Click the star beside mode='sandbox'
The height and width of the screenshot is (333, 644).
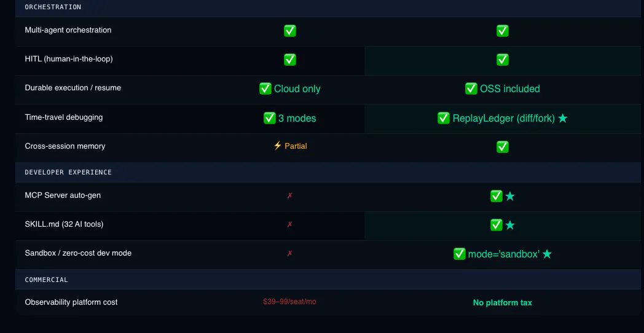click(x=547, y=254)
